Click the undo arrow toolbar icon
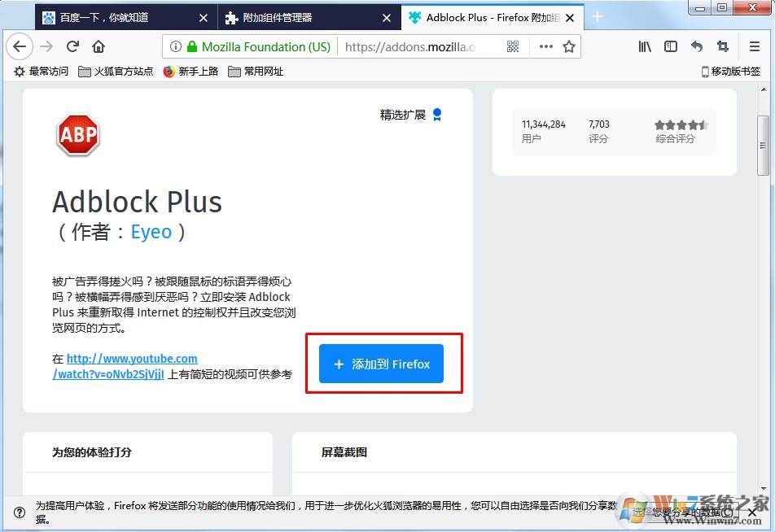775x532 pixels. coord(697,46)
